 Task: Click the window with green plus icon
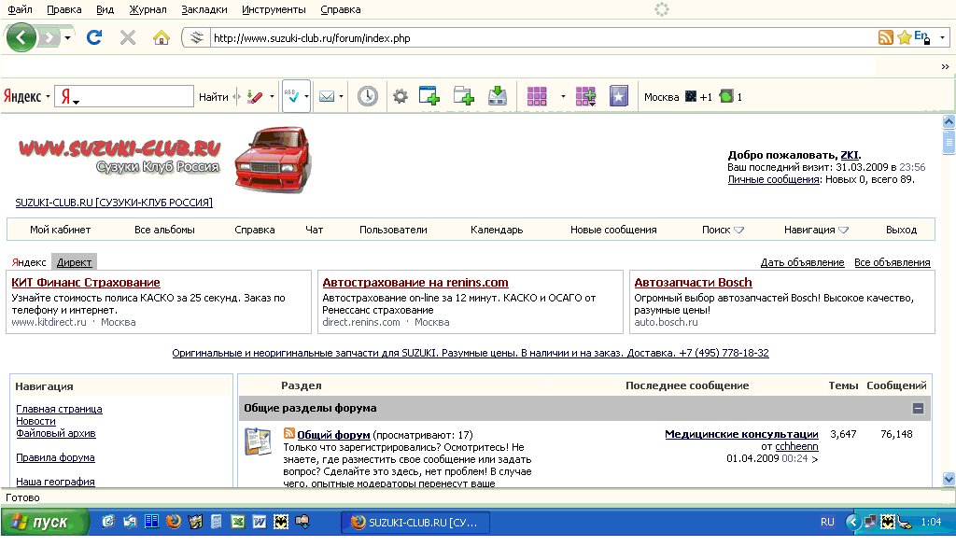tap(429, 96)
